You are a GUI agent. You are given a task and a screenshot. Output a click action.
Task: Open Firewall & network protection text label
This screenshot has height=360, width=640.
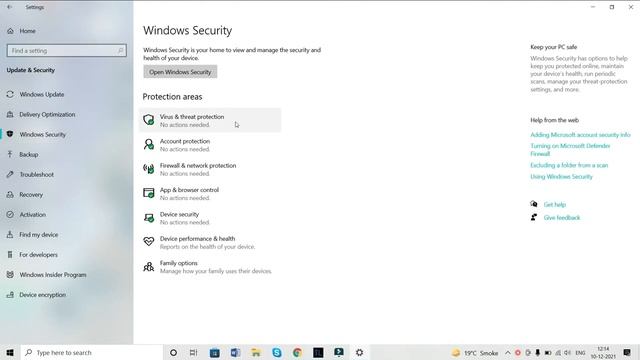(x=198, y=166)
